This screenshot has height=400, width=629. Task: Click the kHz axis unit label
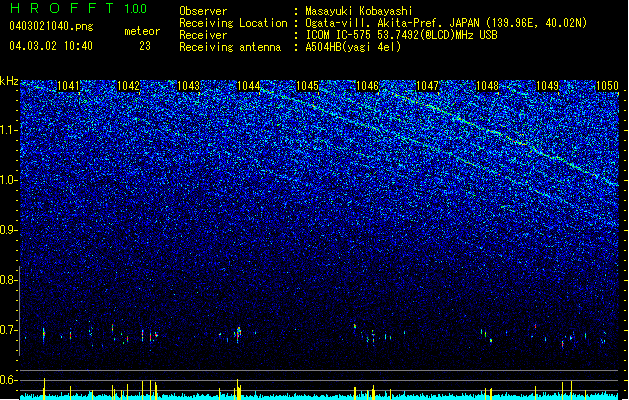tap(9, 81)
